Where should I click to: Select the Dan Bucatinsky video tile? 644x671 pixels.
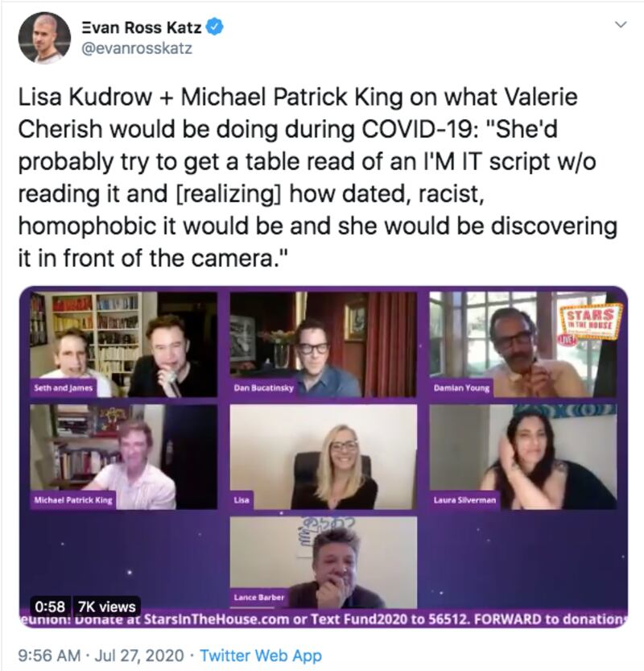(324, 345)
